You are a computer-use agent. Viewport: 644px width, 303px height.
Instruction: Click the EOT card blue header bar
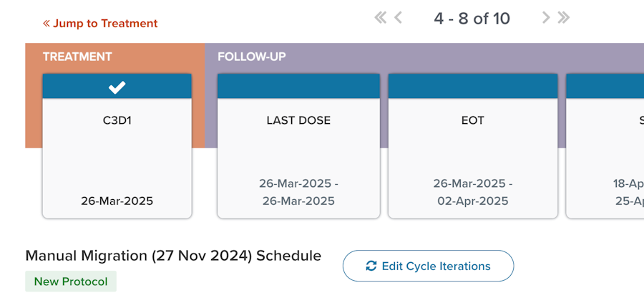click(x=473, y=86)
